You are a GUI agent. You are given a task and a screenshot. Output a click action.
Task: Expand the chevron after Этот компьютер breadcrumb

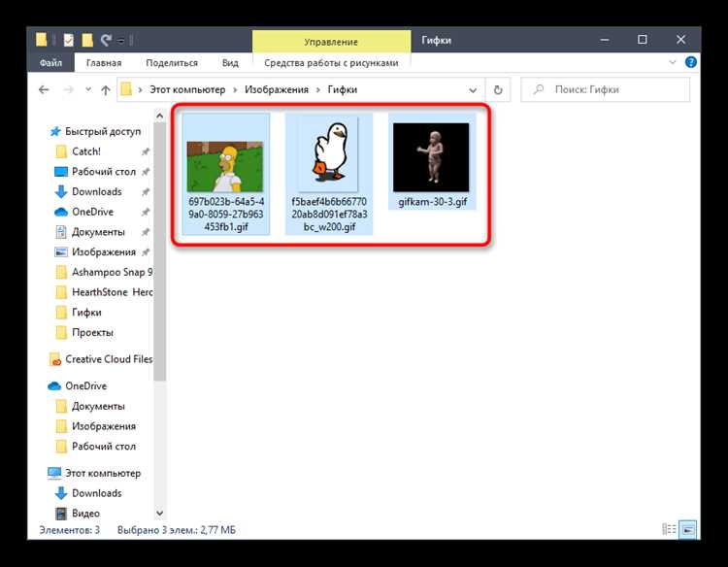pos(235,89)
